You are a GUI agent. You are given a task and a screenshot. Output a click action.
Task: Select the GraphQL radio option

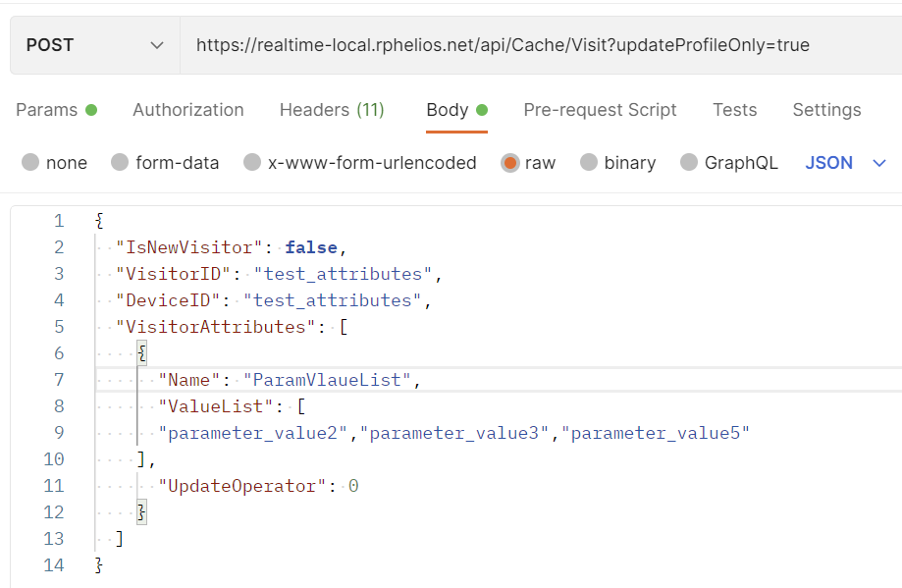pyautogui.click(x=689, y=163)
